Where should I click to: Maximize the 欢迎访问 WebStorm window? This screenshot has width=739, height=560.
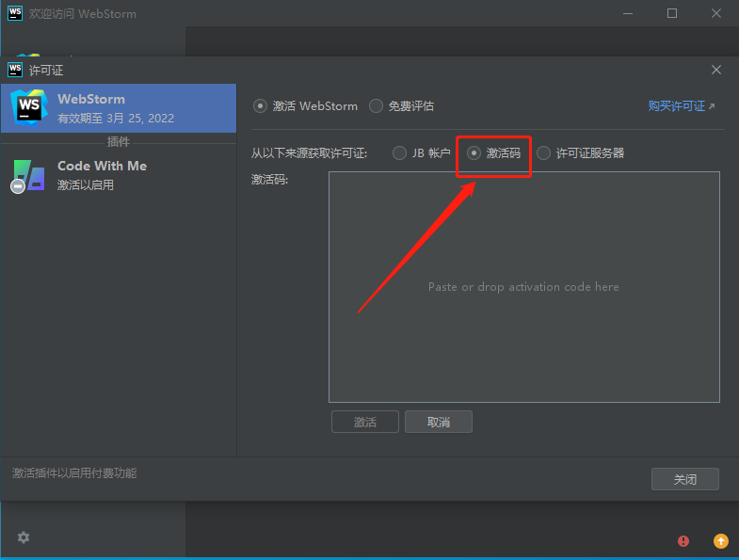tap(672, 13)
